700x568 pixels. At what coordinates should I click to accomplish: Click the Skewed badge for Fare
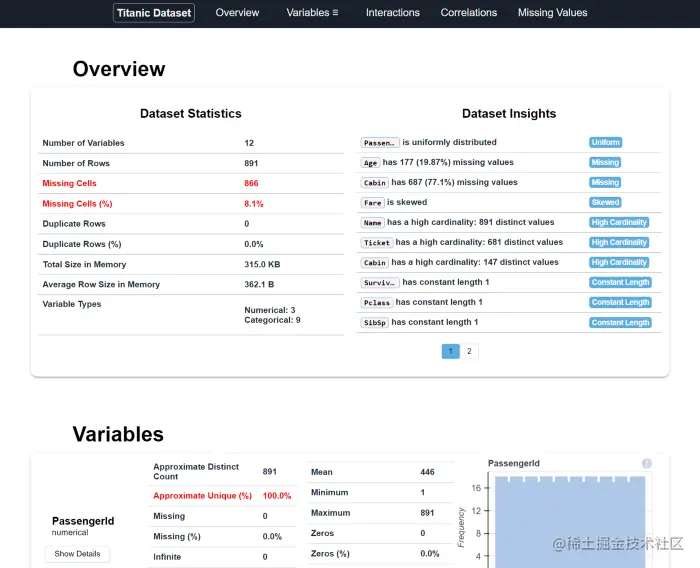pos(605,202)
